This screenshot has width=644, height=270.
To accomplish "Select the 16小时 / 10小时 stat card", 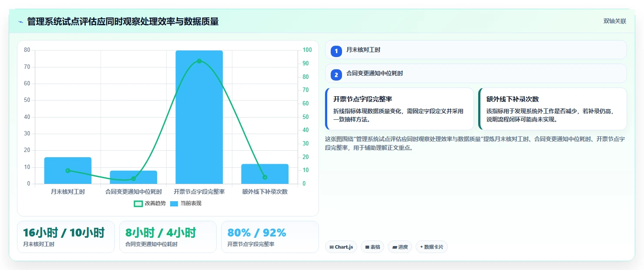I will tap(66, 237).
